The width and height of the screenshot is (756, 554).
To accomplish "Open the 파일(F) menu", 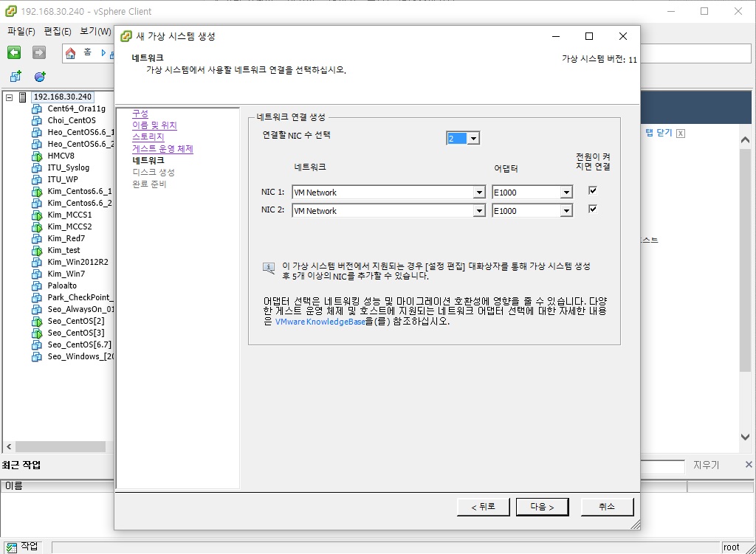I will (x=21, y=32).
